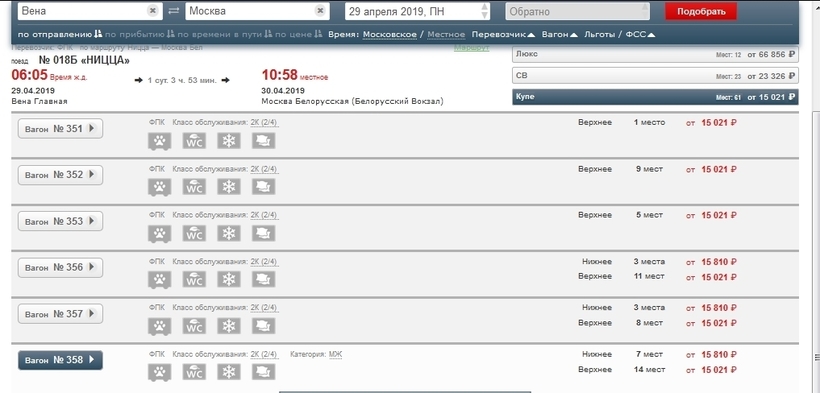Click the Обратно return date field

click(577, 11)
